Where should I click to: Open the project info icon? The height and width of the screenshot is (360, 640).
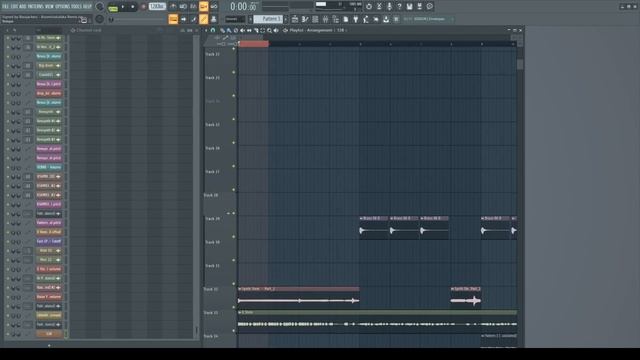coord(429,7)
